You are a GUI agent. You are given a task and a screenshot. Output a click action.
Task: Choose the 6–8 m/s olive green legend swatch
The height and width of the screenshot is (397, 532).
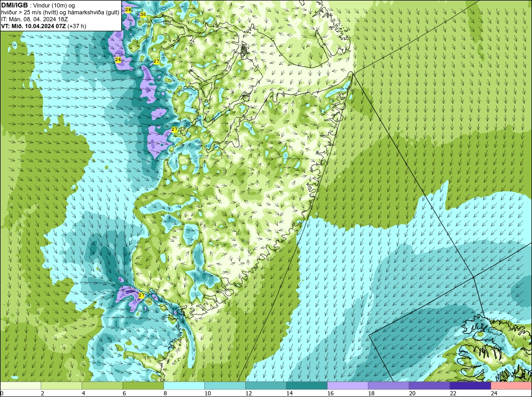(x=143, y=386)
